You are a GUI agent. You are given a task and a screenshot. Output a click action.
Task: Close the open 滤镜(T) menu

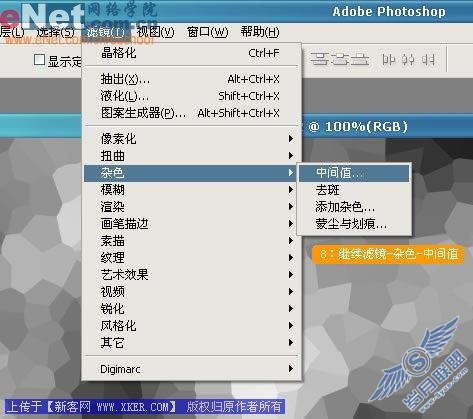click(105, 32)
